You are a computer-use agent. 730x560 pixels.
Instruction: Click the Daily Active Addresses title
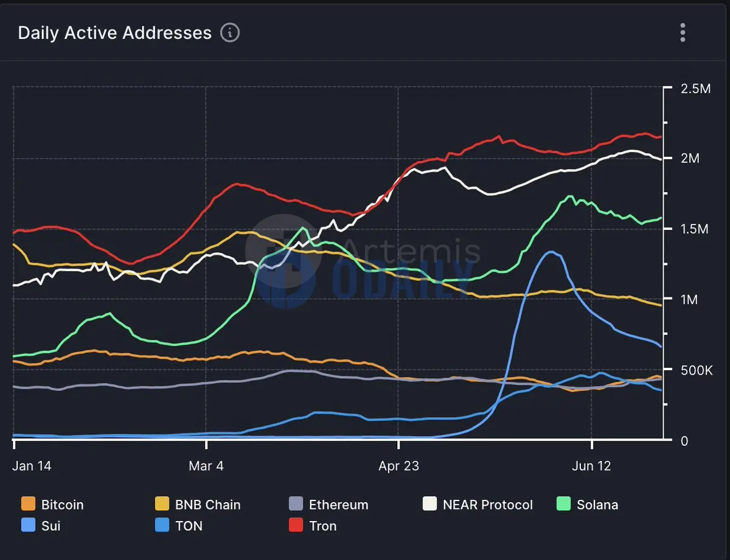[115, 33]
